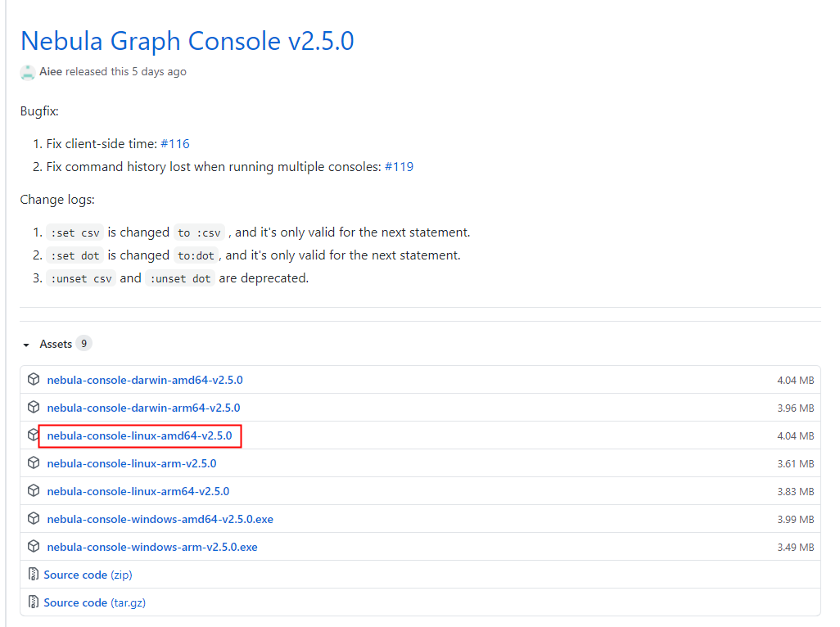840x627 pixels.
Task: Click package icon beside nebula-console-darwin-amd64-v2.5.0
Action: coord(34,380)
